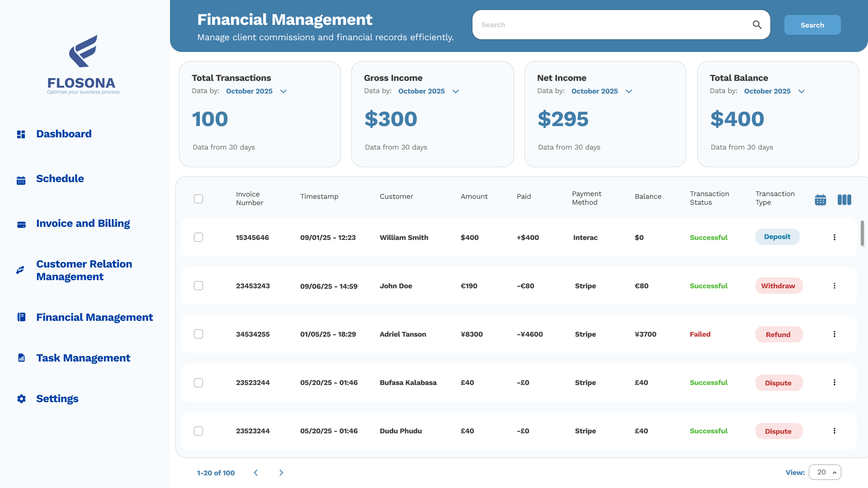
Task: Switch to column view using the columns icon
Action: 844,199
